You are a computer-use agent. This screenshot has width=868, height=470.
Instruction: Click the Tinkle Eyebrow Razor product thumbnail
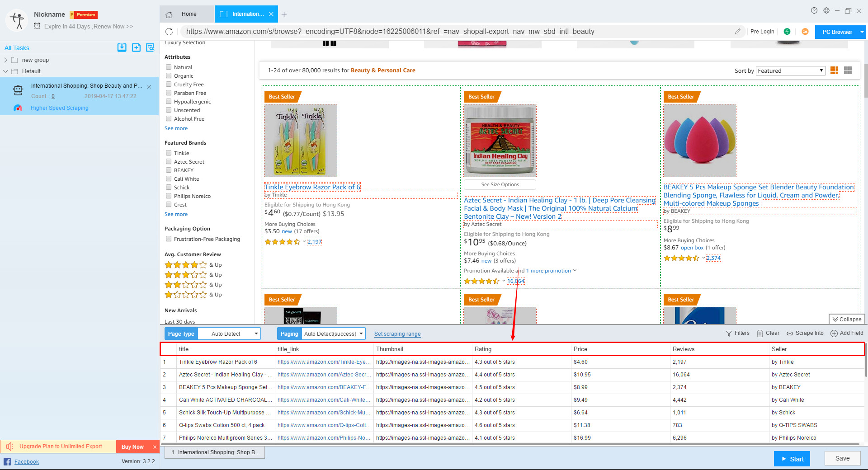click(x=301, y=141)
